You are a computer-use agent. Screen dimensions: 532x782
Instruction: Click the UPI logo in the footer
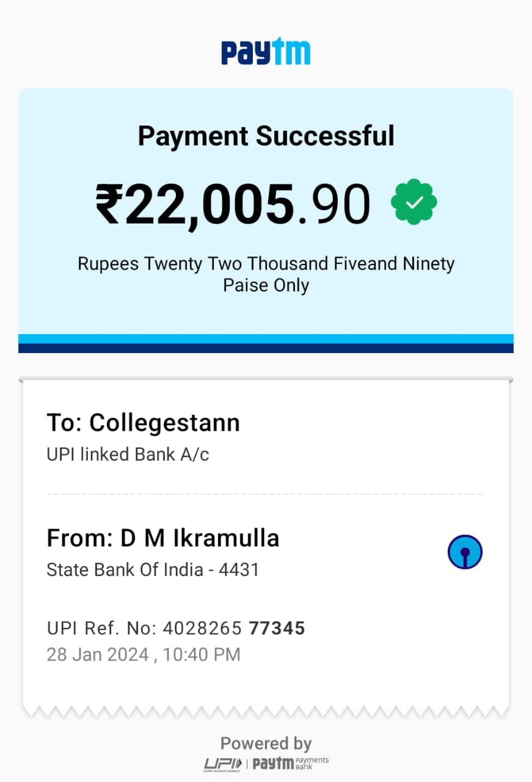point(222,762)
